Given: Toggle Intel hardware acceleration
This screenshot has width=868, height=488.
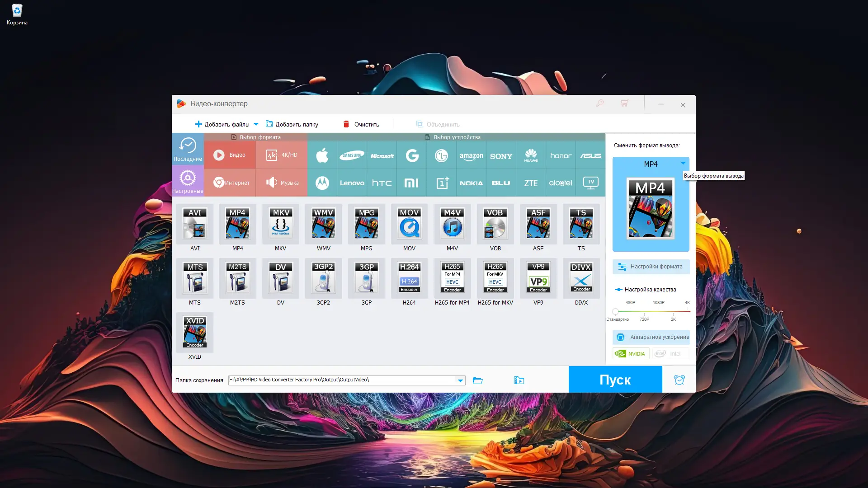Looking at the screenshot, I should pyautogui.click(x=670, y=354).
